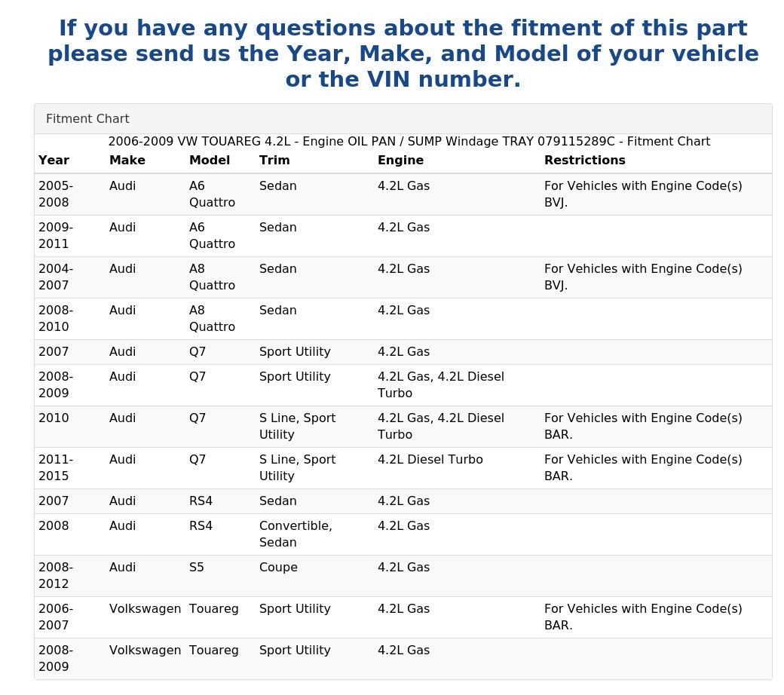Click the 'Engine' column header
The width and height of the screenshot is (784, 695).
click(400, 160)
